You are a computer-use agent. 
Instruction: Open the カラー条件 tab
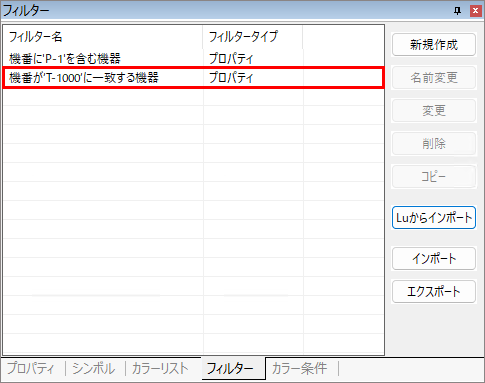(299, 368)
